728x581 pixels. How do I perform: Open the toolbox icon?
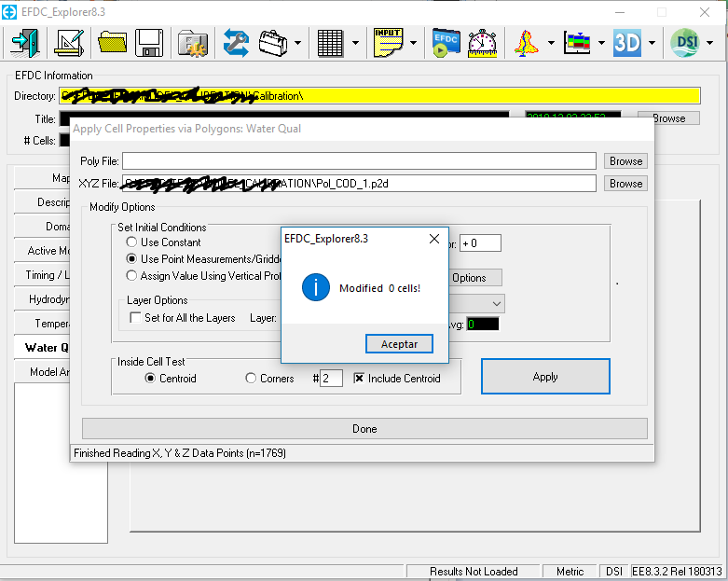[273, 43]
